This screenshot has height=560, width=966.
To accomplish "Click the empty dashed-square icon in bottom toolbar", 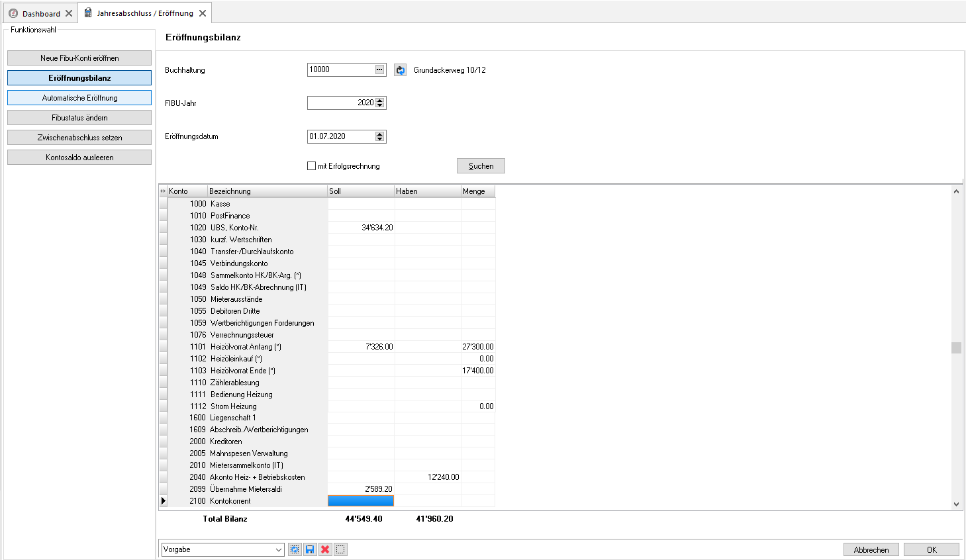I will [340, 549].
